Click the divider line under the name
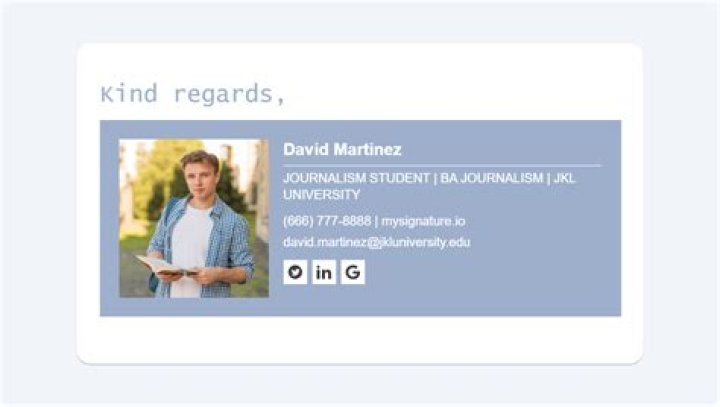Image resolution: width=720 pixels, height=407 pixels. pos(442,165)
